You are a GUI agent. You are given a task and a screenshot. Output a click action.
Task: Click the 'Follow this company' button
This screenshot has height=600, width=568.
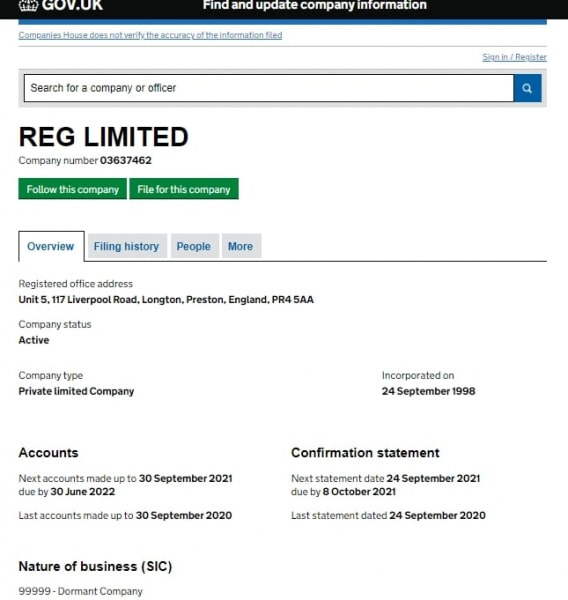[72, 189]
